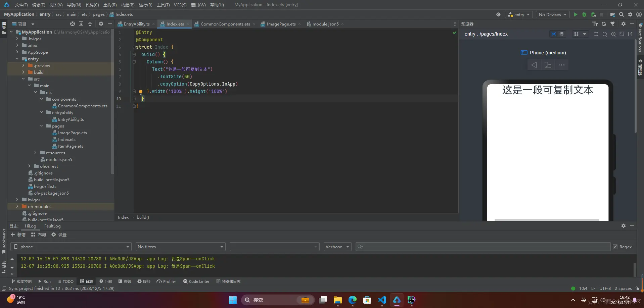Screen dimensions: 644x308
Task: Open ItemPage.ets in project tree
Action: click(x=71, y=146)
